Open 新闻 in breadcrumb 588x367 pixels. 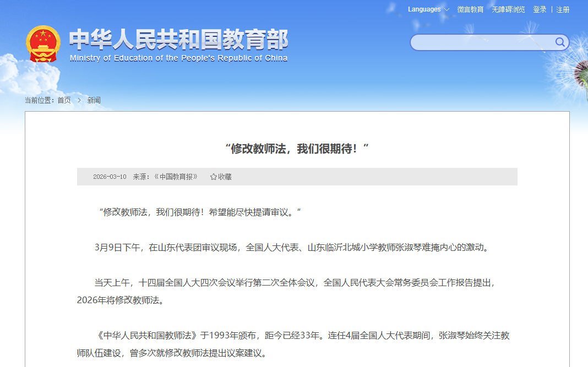pyautogui.click(x=94, y=100)
